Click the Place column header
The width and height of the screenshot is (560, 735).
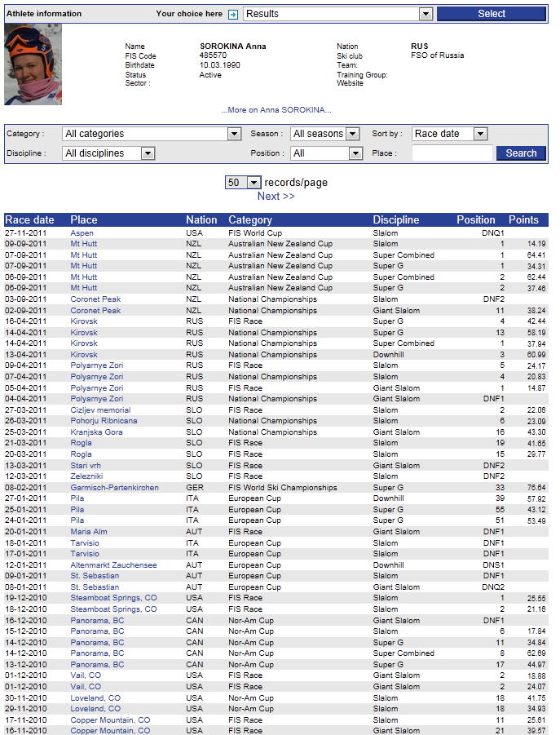(84, 219)
